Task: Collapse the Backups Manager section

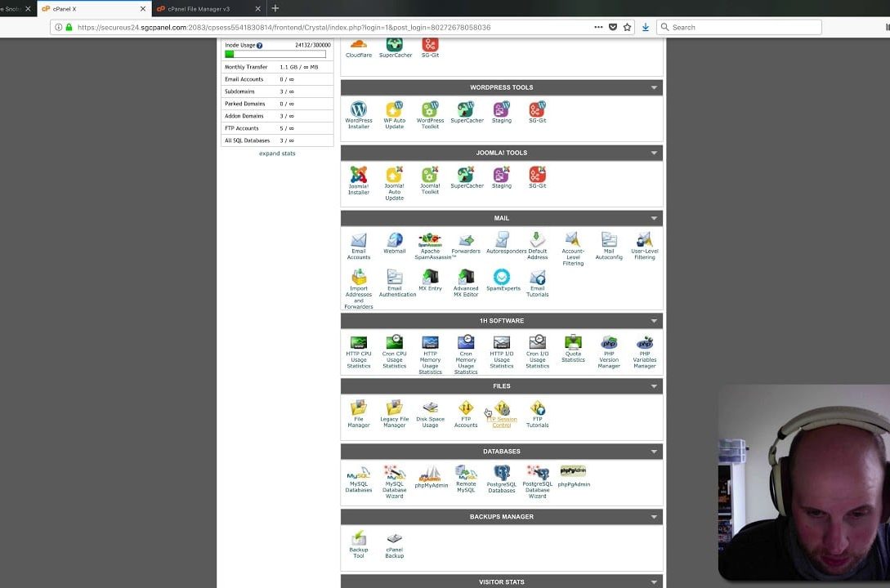Action: 654,517
